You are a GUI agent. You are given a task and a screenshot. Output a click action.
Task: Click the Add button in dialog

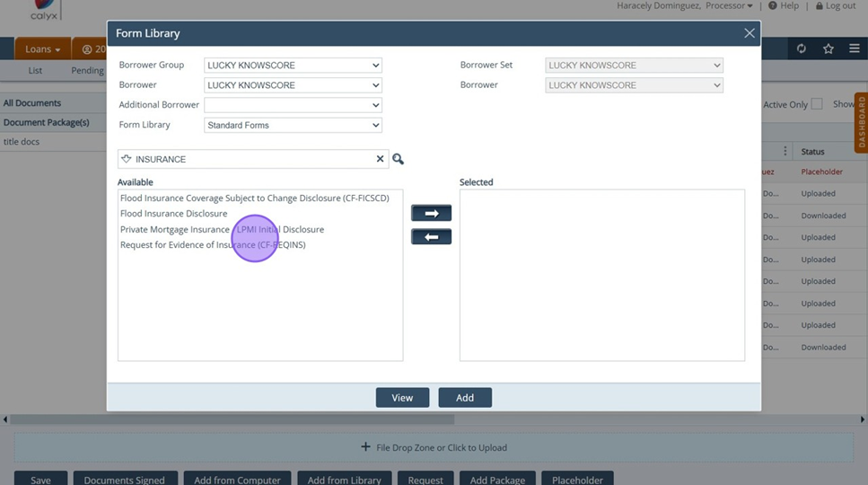click(x=465, y=398)
